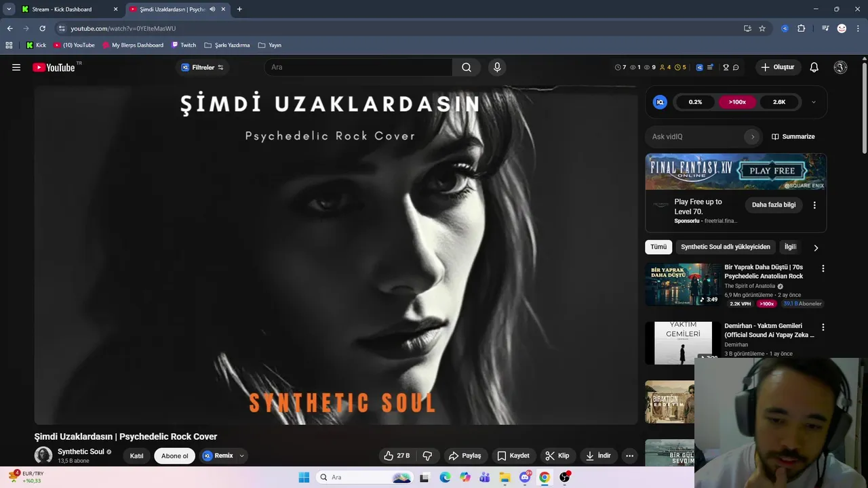
Task: Download with the İndir button
Action: 598,455
